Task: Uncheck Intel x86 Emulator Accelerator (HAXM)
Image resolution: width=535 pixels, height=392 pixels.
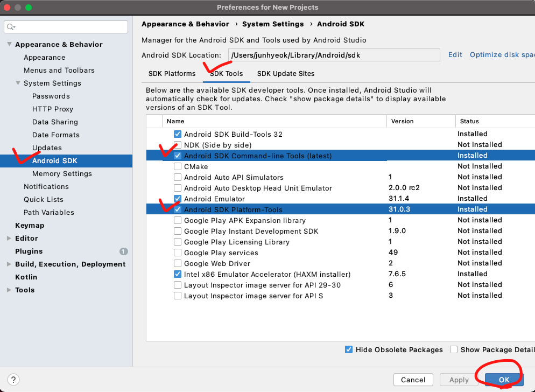Action: [x=178, y=274]
